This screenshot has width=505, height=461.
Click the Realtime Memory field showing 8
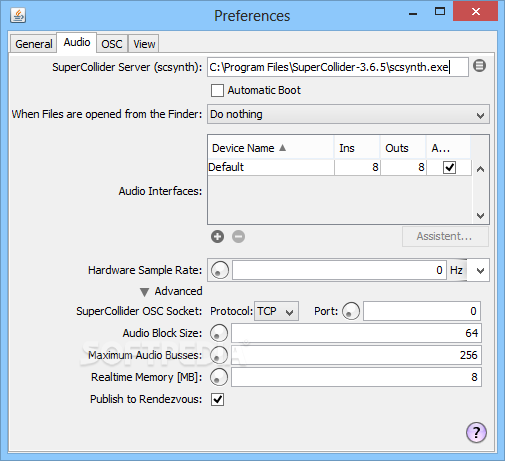356,377
